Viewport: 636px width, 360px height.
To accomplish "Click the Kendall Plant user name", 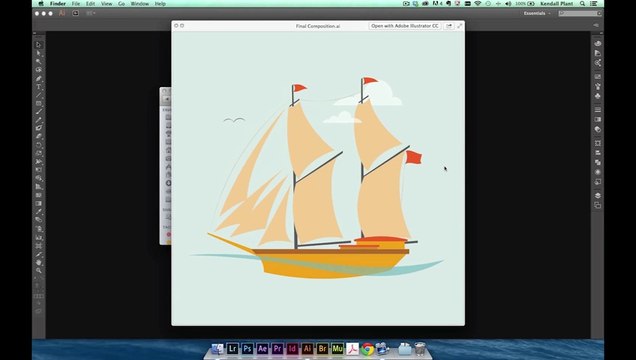I will pyautogui.click(x=556, y=4).
